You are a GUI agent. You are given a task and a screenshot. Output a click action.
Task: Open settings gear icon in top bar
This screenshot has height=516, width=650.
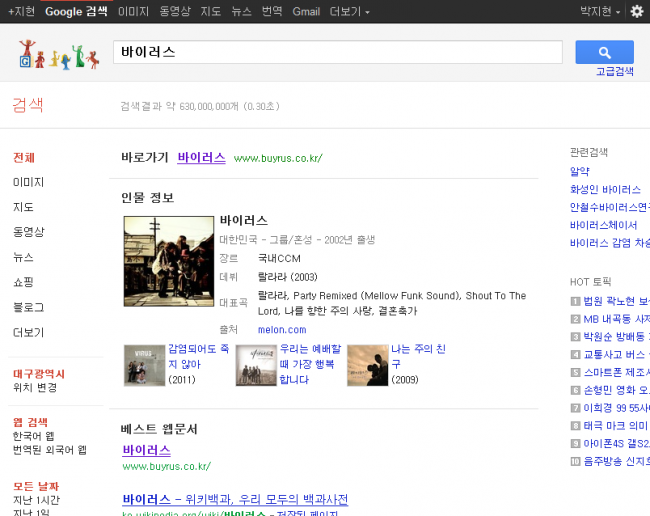pyautogui.click(x=637, y=11)
